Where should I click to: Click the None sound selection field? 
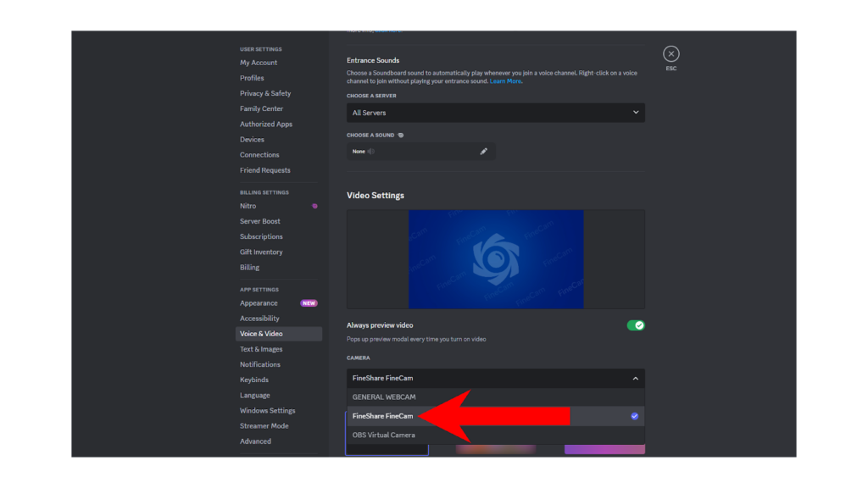(x=420, y=152)
